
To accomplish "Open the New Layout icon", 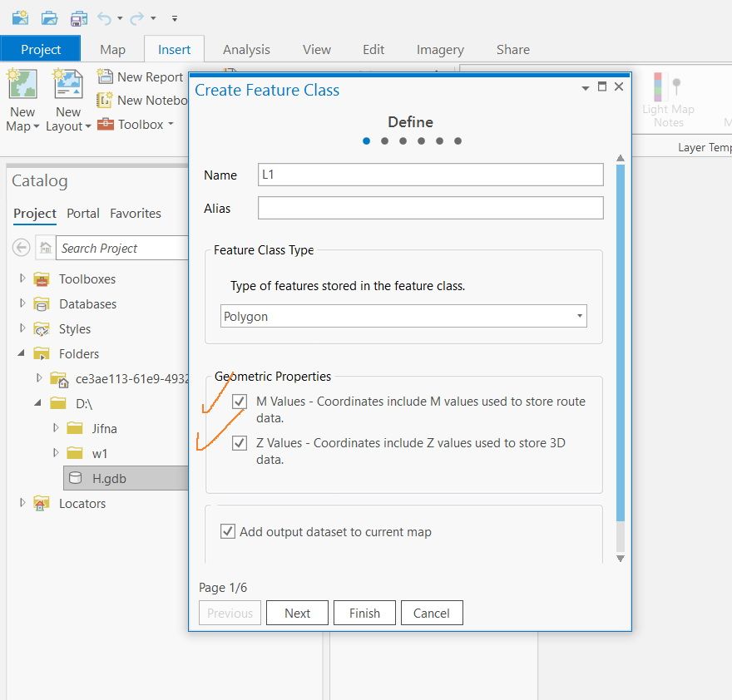I will (68, 84).
